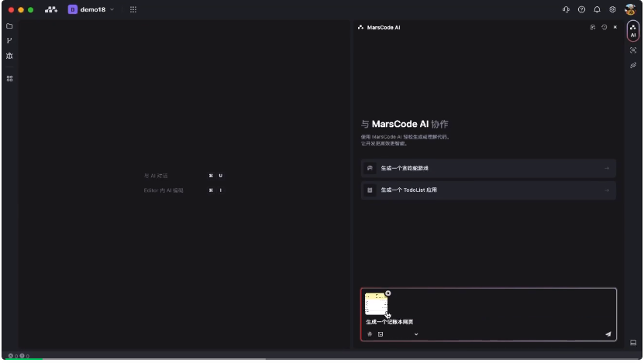Open chat history clock icon
644x363 pixels.
604,27
